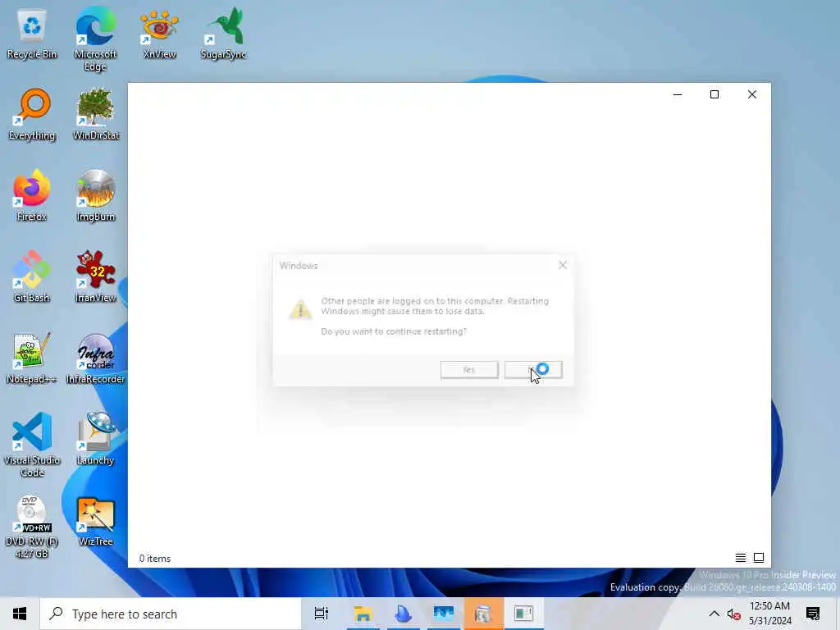Image resolution: width=840 pixels, height=630 pixels.
Task: Select the Git Bash desktop shortcut
Action: tap(32, 277)
